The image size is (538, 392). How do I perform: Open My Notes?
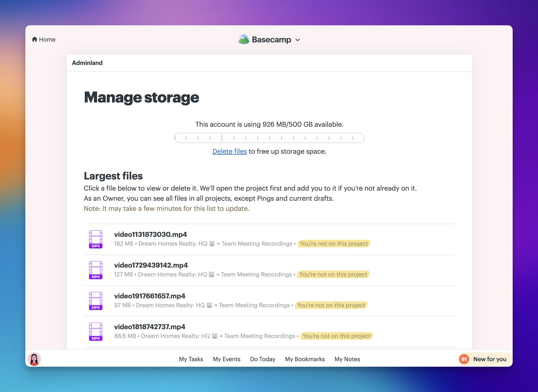coord(347,359)
